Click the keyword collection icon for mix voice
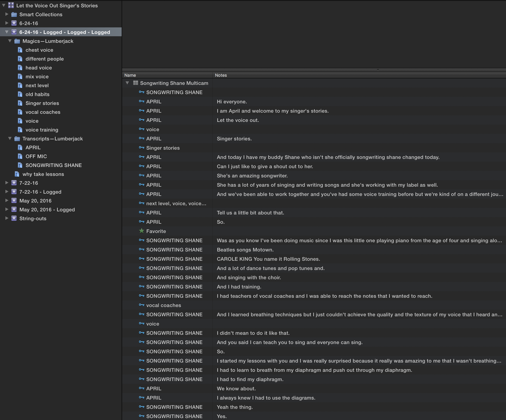This screenshot has height=420, width=506. [20, 77]
